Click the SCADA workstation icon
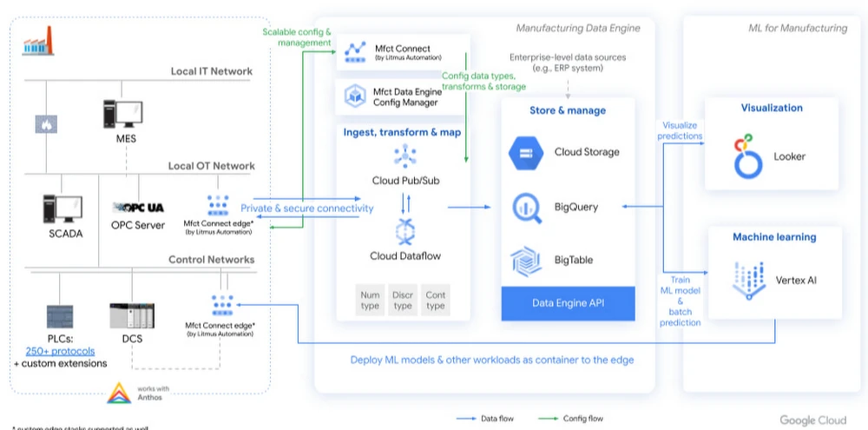Viewport: 868px width, 430px height. [62, 208]
